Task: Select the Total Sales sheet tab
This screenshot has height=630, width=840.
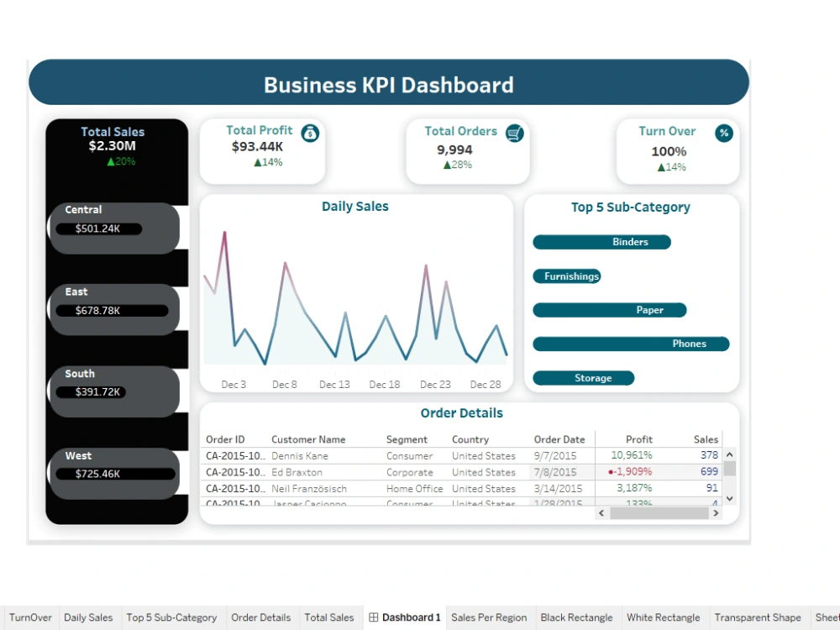Action: click(330, 617)
